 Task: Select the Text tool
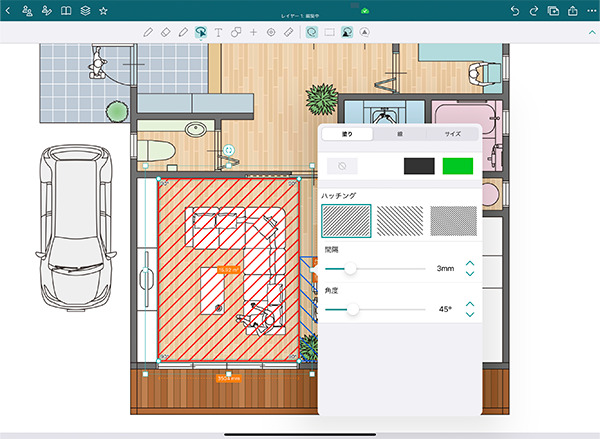point(218,32)
